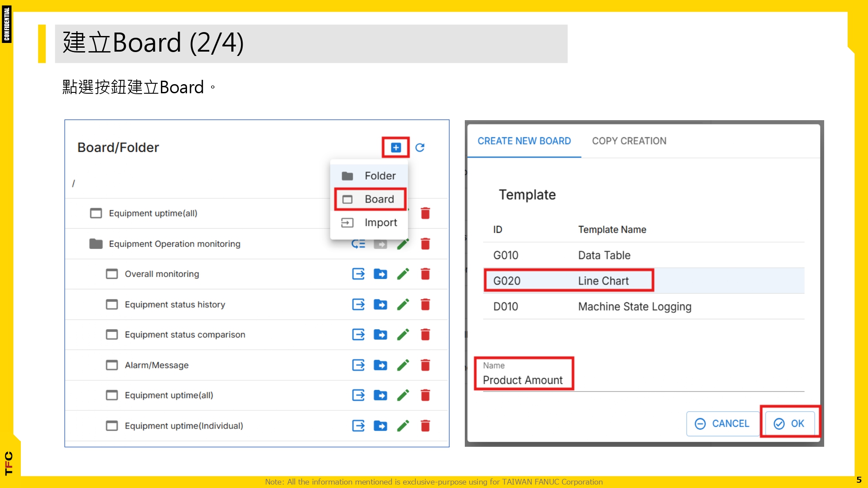
Task: Click the blue plus add button
Action: (395, 147)
